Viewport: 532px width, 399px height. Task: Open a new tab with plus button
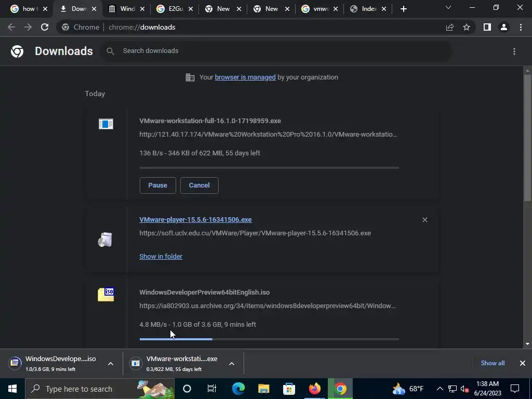click(x=403, y=9)
